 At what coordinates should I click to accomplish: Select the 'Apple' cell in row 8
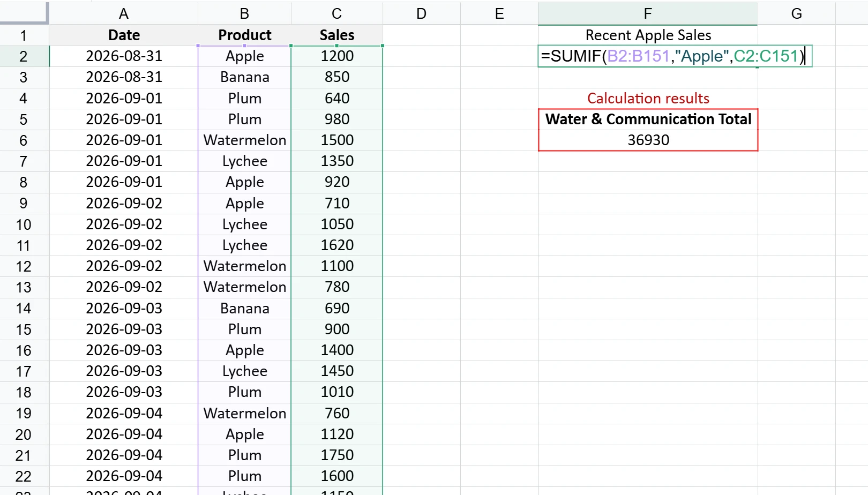[x=244, y=182]
